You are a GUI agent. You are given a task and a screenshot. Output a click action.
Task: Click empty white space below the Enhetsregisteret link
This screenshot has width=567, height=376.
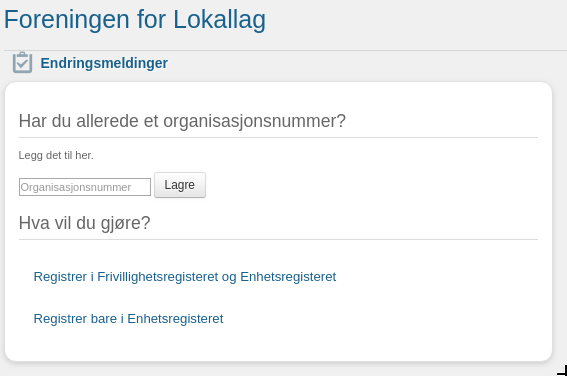pyautogui.click(x=278, y=343)
